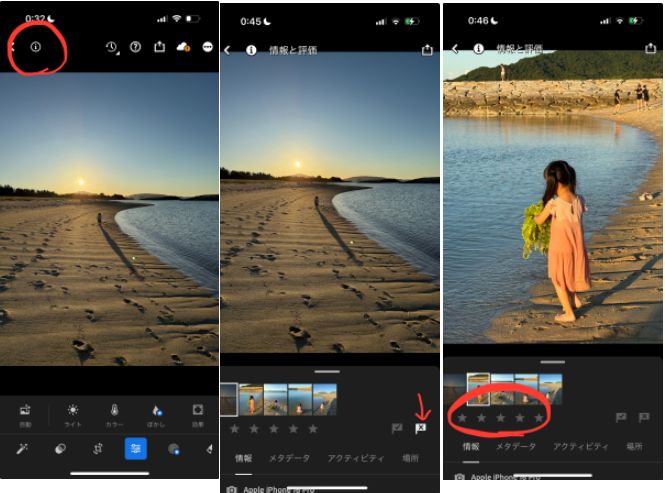
Task: Switch to アクティビティ tab in the middle phone
Action: click(355, 458)
